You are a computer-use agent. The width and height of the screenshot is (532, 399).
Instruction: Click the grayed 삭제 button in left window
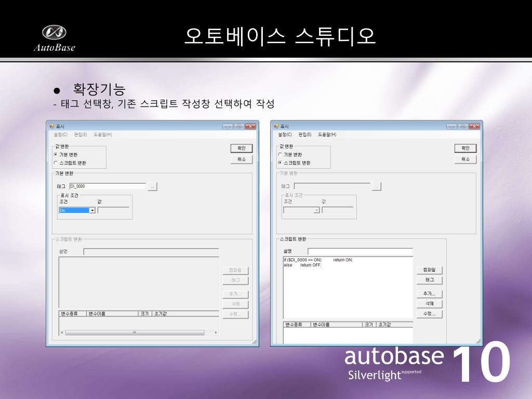point(235,304)
